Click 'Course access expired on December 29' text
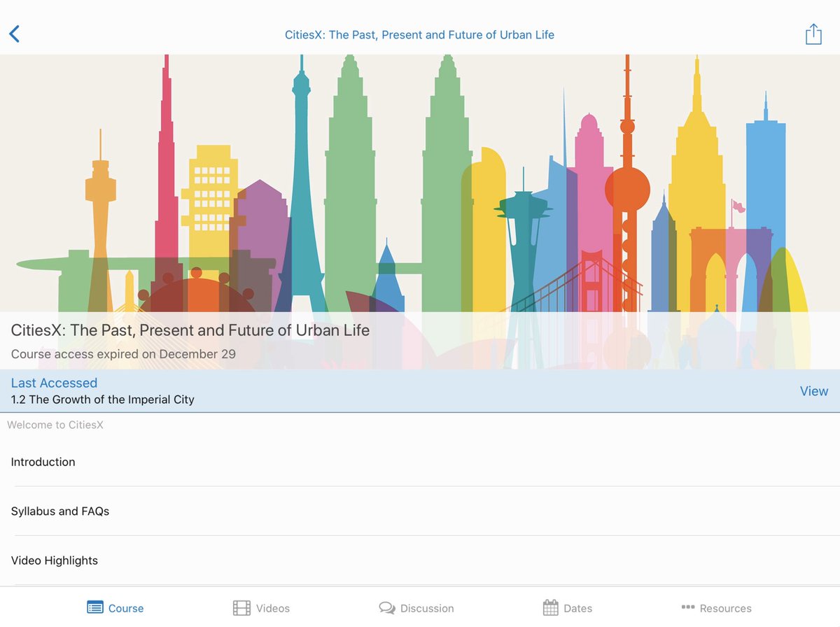Viewport: 840px width, 627px height. 123,353
